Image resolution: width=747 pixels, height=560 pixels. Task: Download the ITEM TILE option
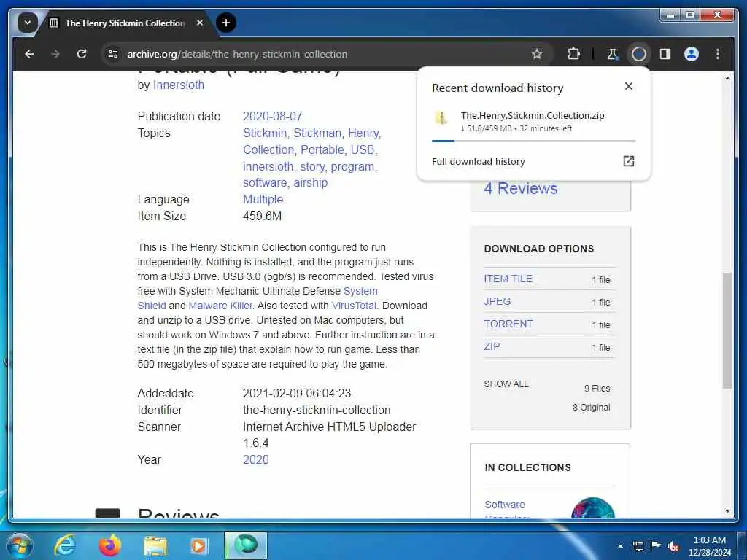click(508, 279)
